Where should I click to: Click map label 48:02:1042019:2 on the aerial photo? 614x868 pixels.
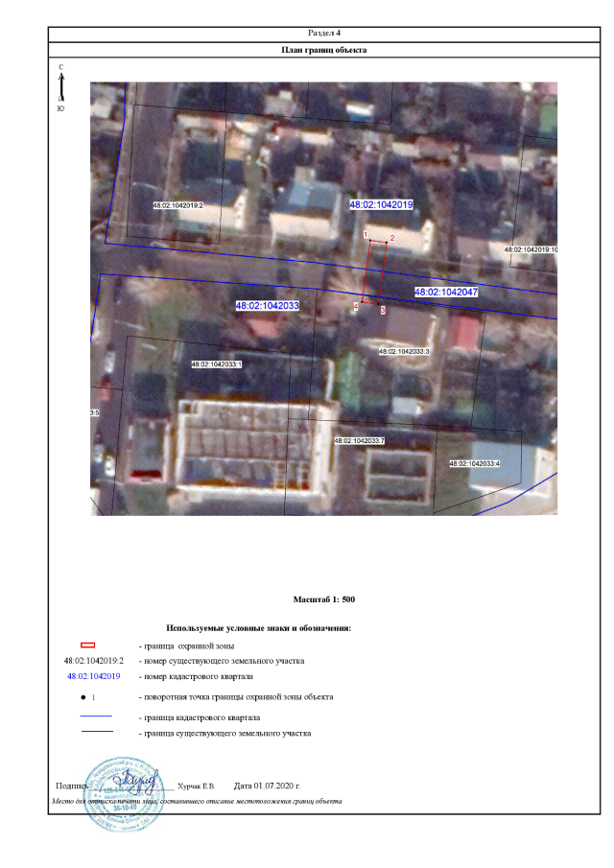point(177,205)
